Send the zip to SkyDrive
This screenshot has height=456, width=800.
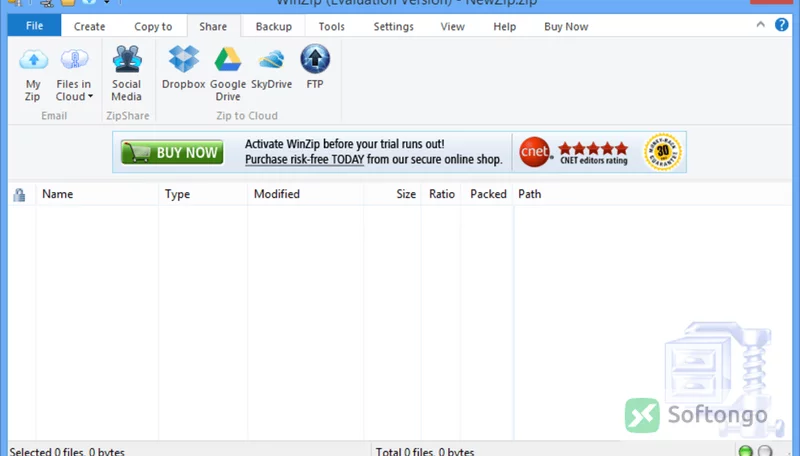click(271, 68)
